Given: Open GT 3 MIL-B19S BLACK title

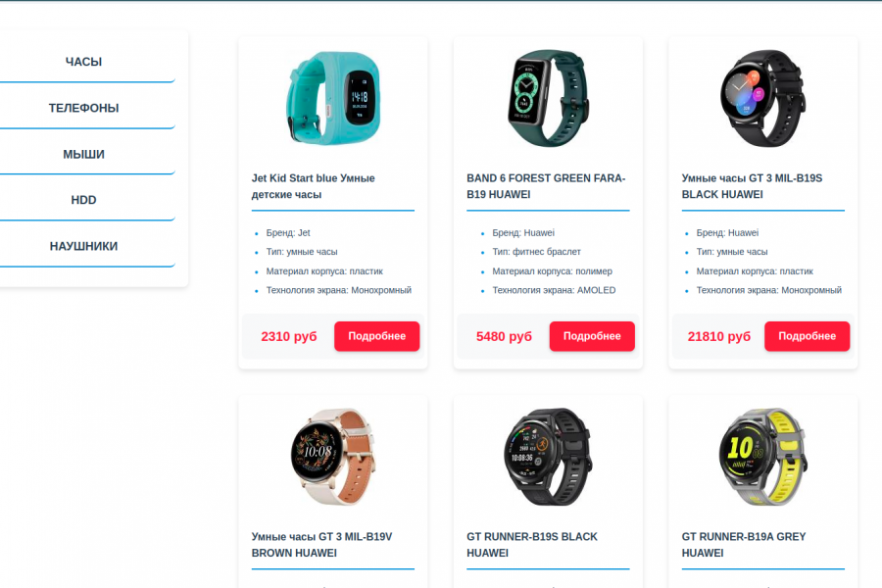Looking at the screenshot, I should point(752,186).
